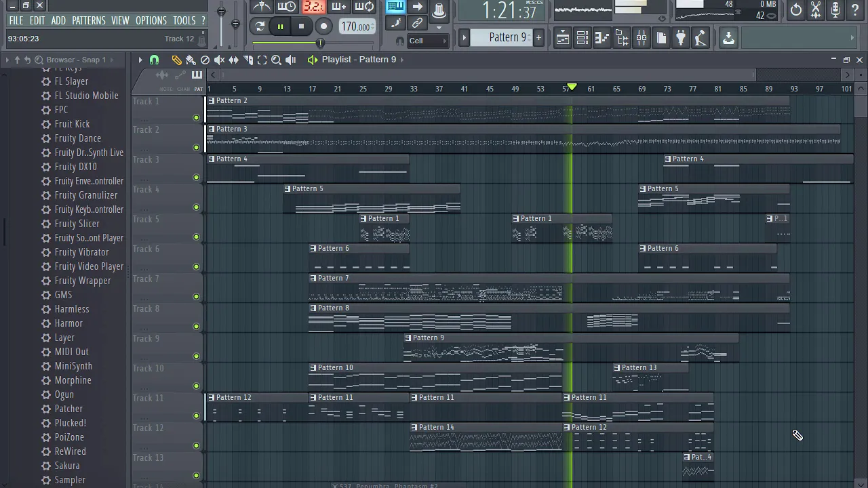The width and height of the screenshot is (868, 488).
Task: Select Sakura plugin in the browser
Action: click(67, 466)
